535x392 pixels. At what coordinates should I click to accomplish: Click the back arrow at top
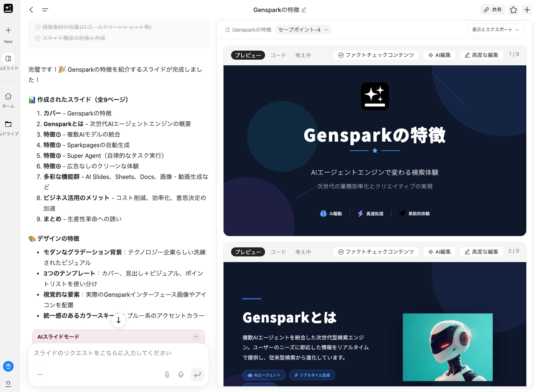(x=31, y=10)
